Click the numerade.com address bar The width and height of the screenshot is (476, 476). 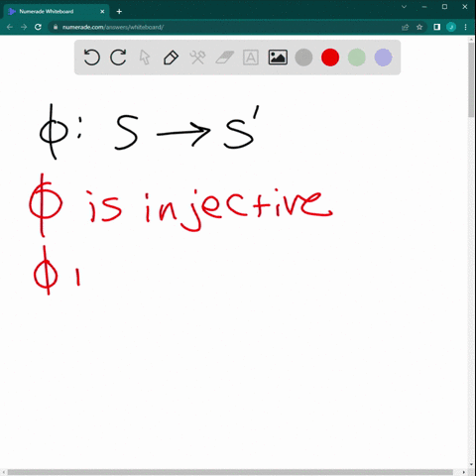[x=225, y=27]
